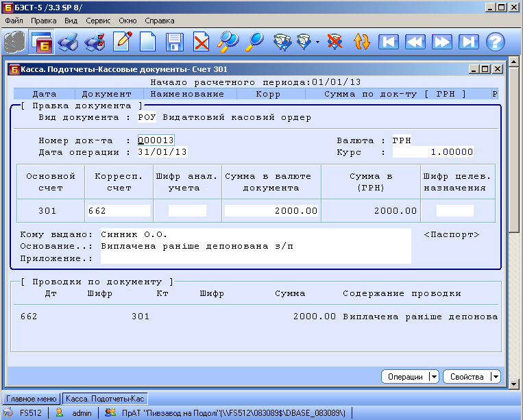
Task: Click the empty Шифр анал. учета field
Action: (187, 210)
